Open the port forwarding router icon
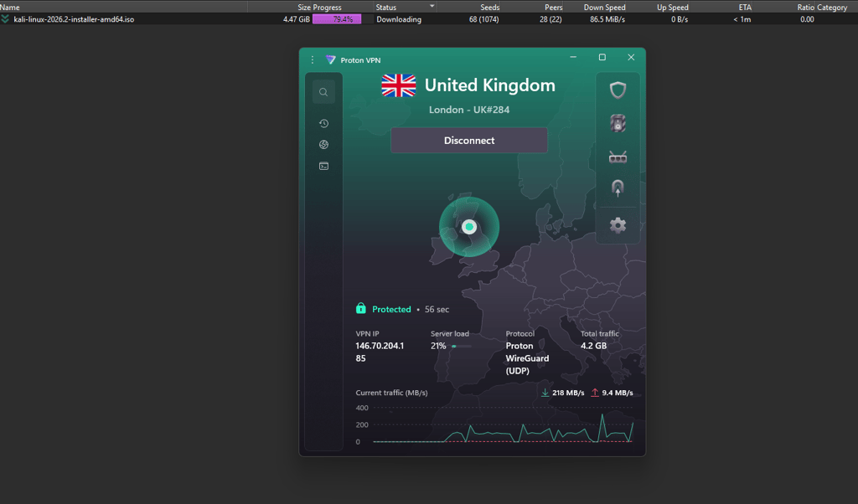The image size is (858, 504). click(618, 157)
